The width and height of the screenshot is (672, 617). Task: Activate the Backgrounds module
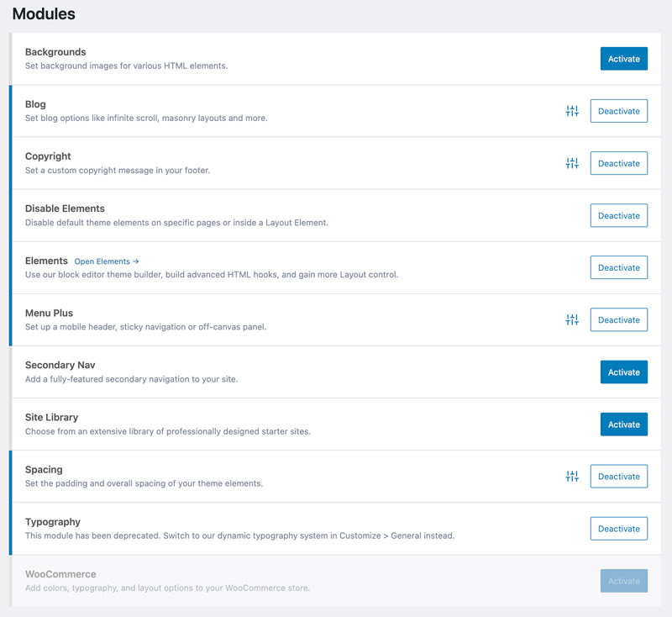pos(623,59)
